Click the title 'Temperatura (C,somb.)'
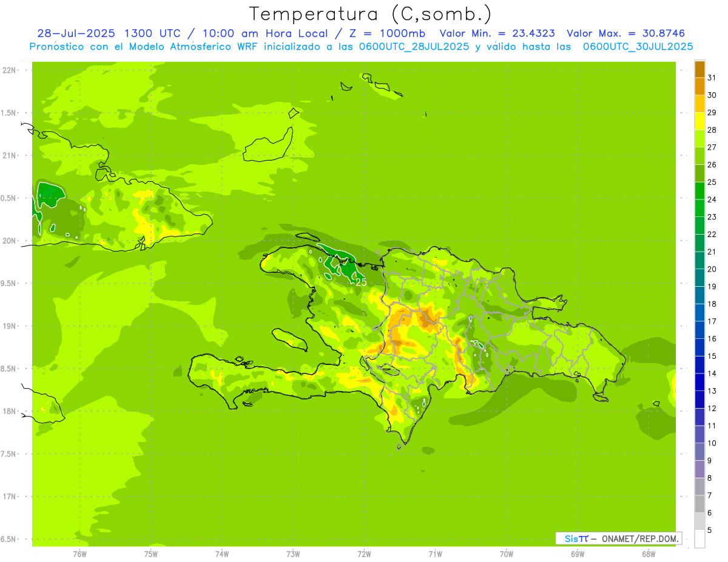Image resolution: width=728 pixels, height=562 pixels. pos(370,14)
